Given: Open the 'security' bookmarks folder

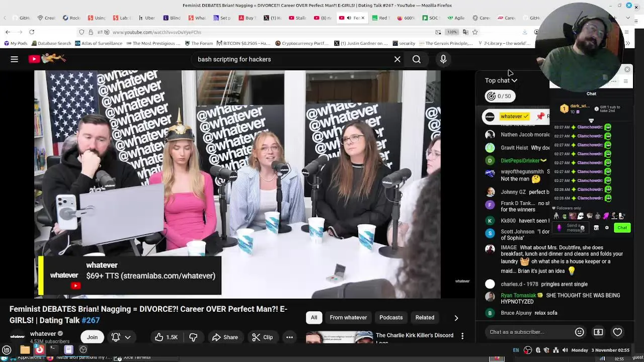Looking at the screenshot, I should tap(404, 43).
